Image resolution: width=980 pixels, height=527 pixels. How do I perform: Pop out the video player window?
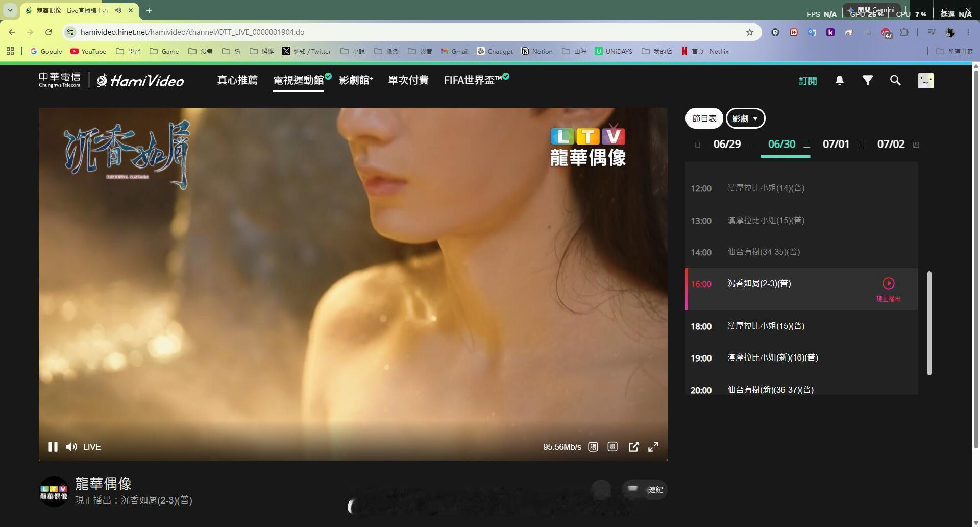(x=633, y=447)
